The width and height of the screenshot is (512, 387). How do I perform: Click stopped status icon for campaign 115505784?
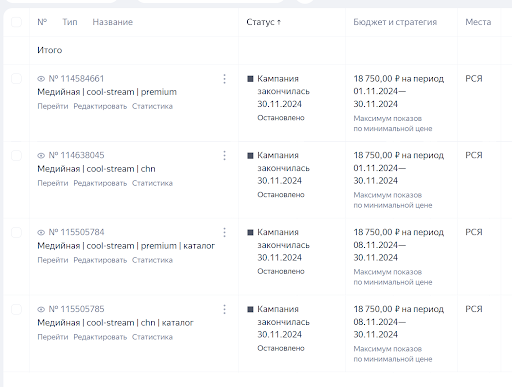[x=250, y=233]
